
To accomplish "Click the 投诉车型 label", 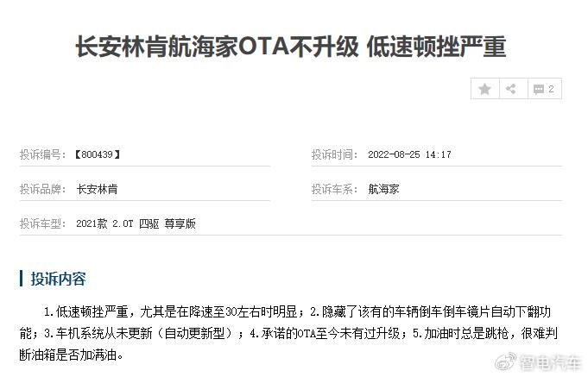I will coord(42,223).
